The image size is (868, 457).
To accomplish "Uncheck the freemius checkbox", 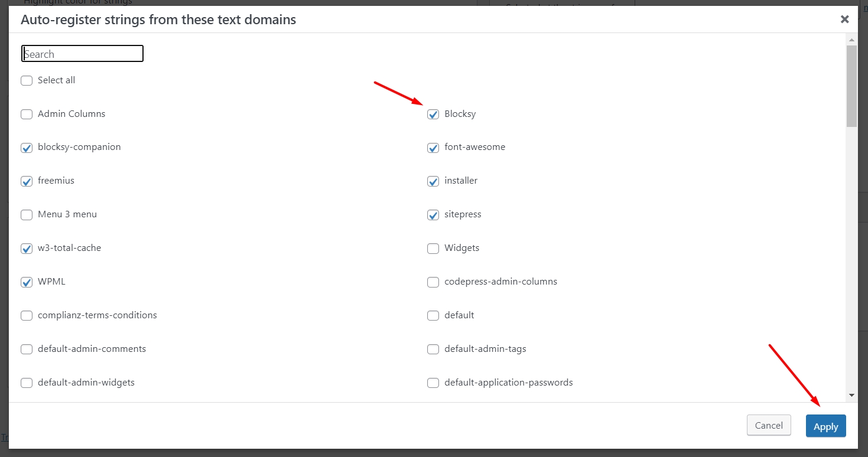I will click(27, 181).
